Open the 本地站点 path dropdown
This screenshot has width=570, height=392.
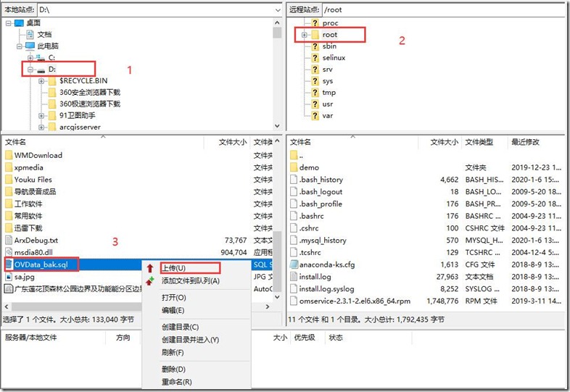(x=276, y=9)
